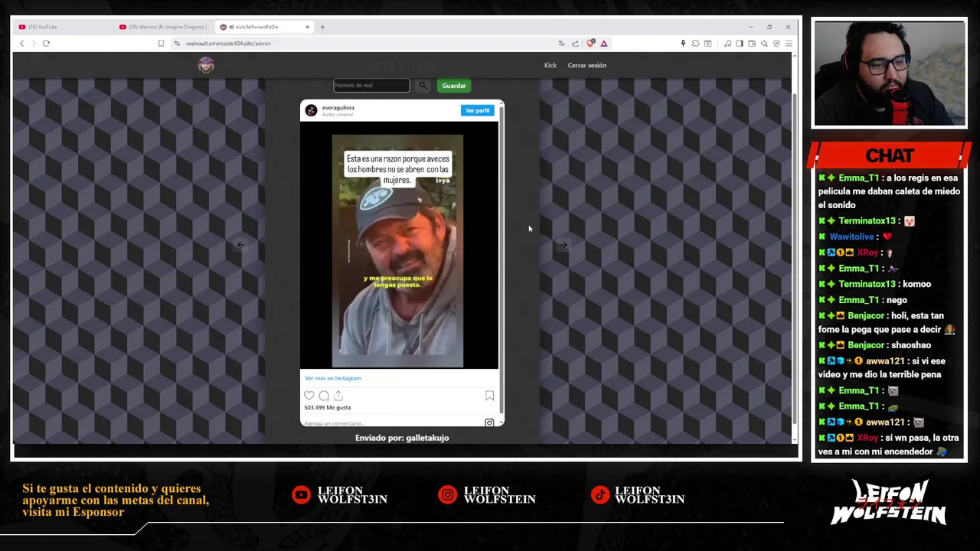The height and width of the screenshot is (551, 980).
Task: Click the green Guardar button
Action: [x=454, y=86]
